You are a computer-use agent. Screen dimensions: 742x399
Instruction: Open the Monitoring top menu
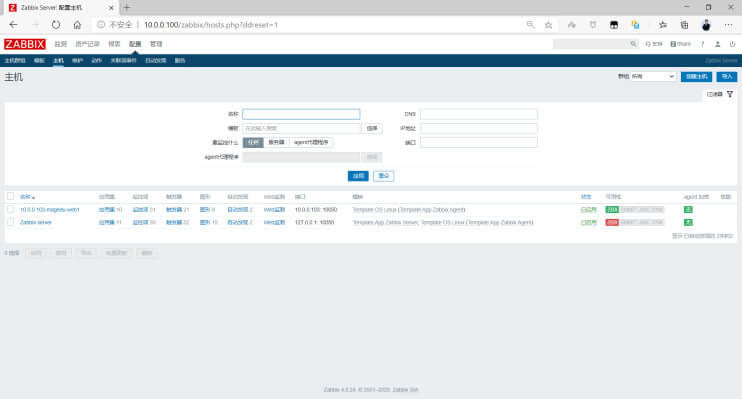(x=61, y=44)
